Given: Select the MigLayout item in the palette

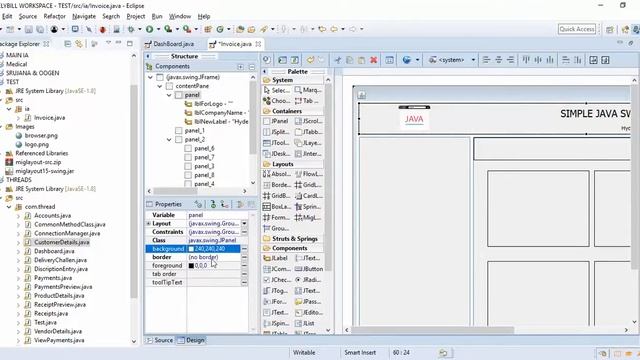Looking at the screenshot, I should (308, 218).
